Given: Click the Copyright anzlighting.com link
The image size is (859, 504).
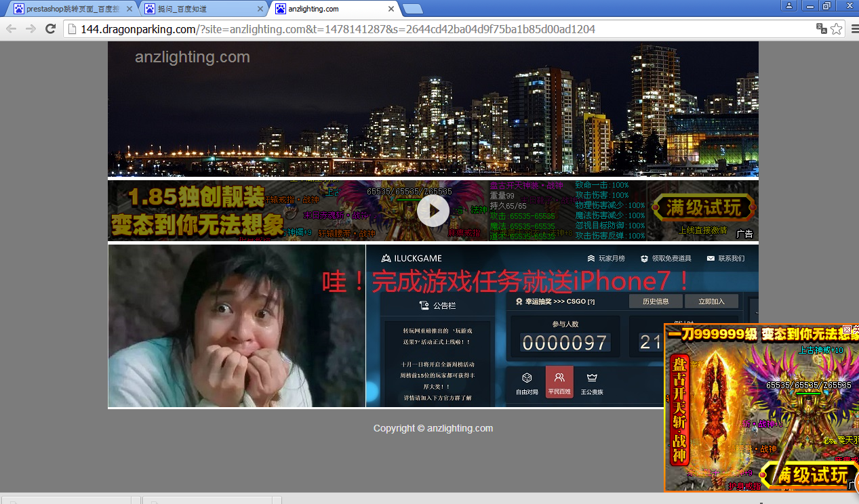Looking at the screenshot, I should [433, 427].
